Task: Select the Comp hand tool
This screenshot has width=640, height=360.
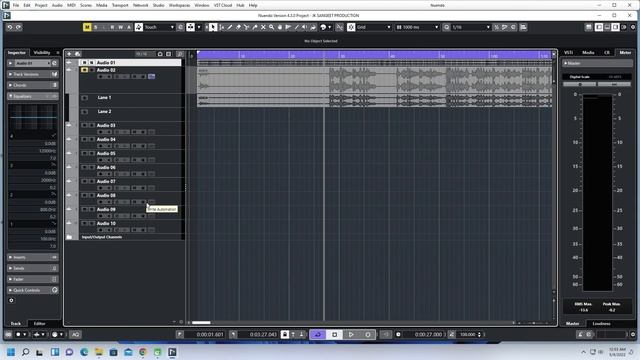Action: coord(280,27)
